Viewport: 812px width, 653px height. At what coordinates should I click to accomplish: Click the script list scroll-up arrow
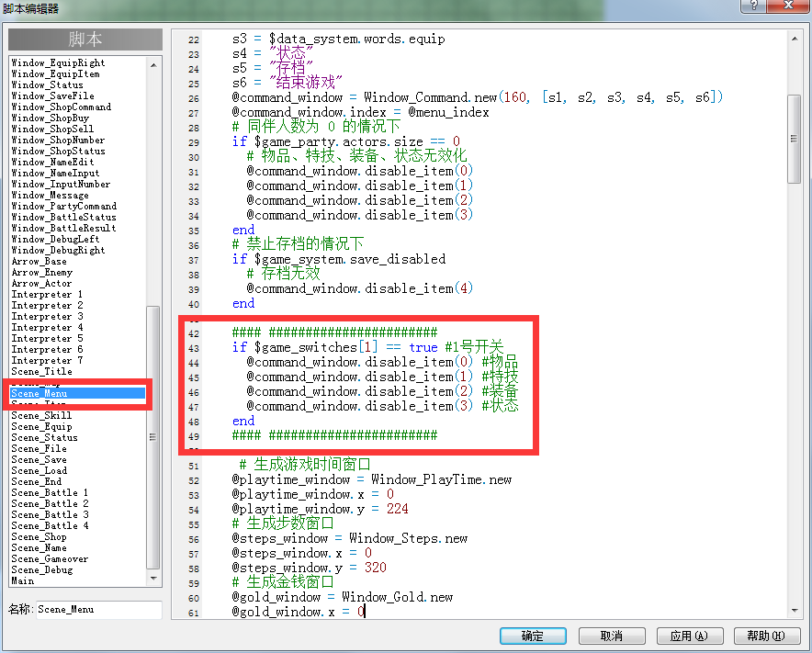[x=153, y=65]
